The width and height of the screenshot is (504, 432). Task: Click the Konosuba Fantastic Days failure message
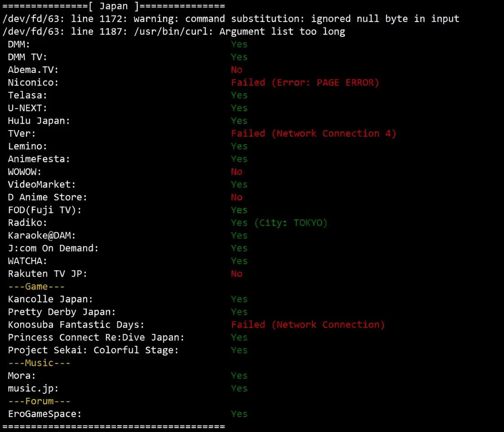[308, 325]
